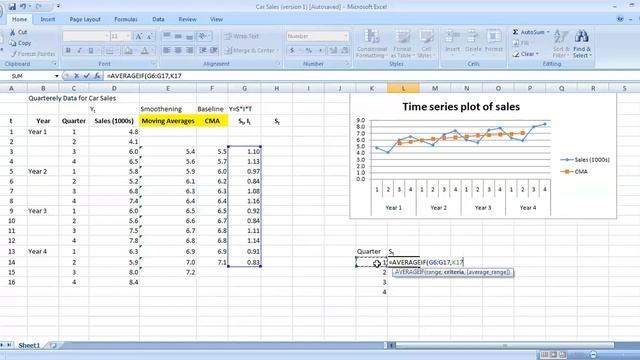Open the Clear dropdown in Editing group

tap(527, 53)
